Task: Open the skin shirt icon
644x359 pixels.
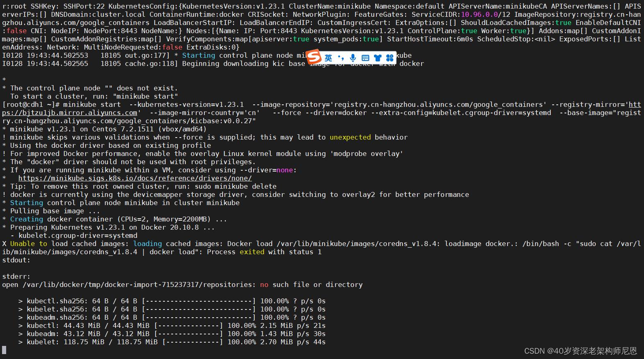Action: tap(377, 58)
